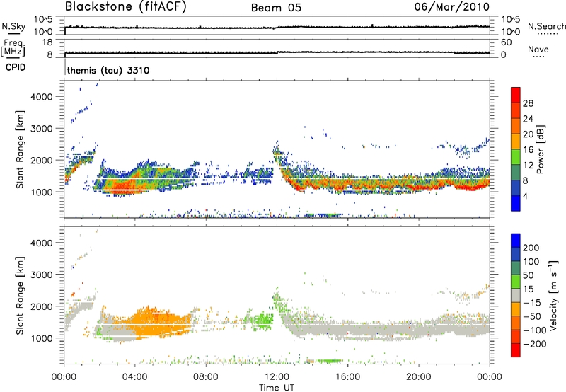Click the 16:00 time tick label
566x392 pixels.
[347, 377]
